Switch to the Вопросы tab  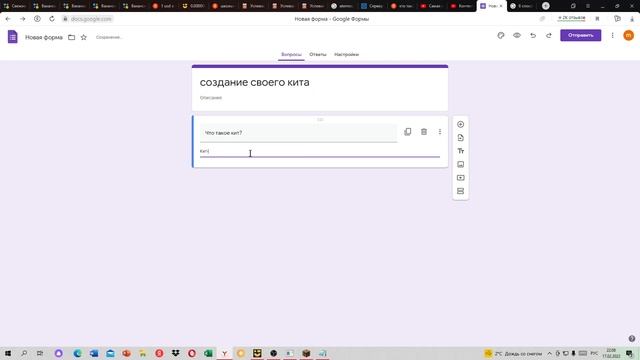pyautogui.click(x=291, y=54)
